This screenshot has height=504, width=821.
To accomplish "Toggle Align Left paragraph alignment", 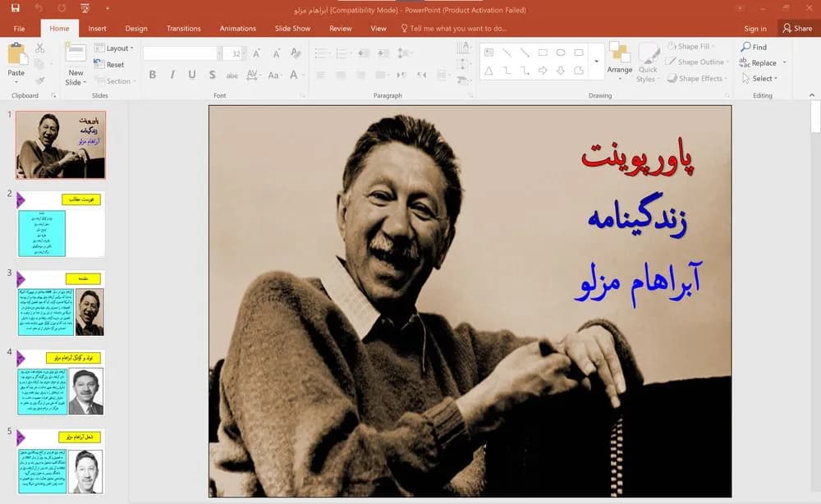I will point(321,76).
